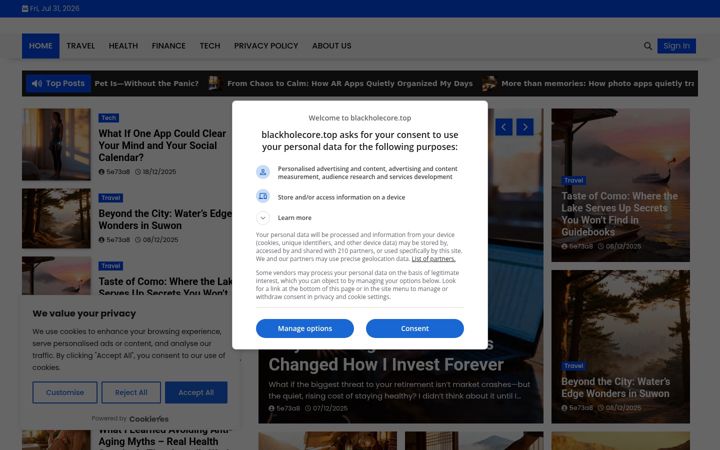Click Travel tag above Beyond the City list item
This screenshot has height=450, width=720.
(111, 198)
